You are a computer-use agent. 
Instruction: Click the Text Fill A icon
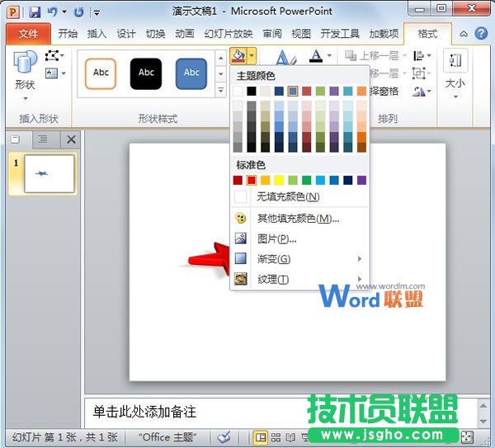point(316,56)
